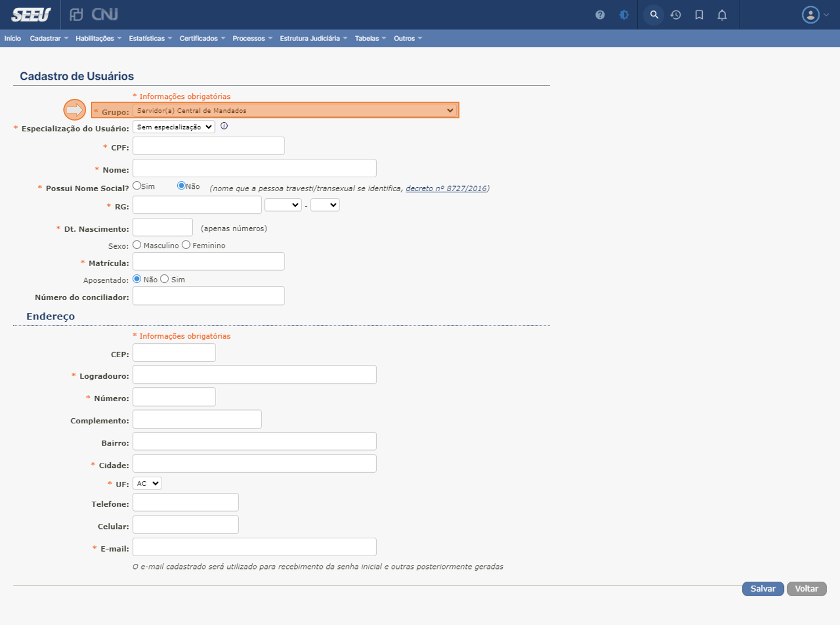This screenshot has height=625, width=840.
Task: Focus the CPF input field
Action: click(x=208, y=146)
